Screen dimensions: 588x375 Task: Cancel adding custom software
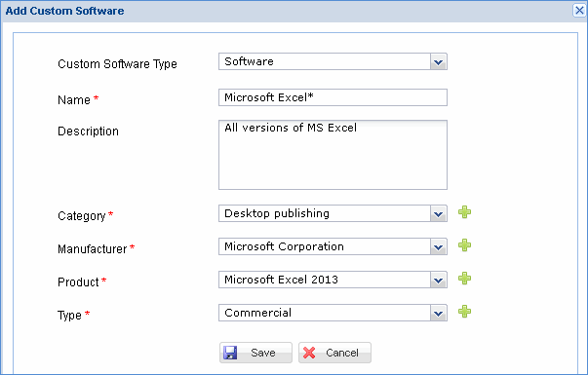pos(334,353)
